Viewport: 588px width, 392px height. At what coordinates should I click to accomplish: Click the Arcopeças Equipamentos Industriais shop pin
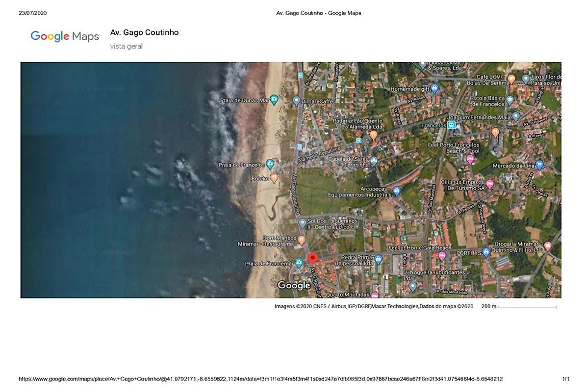coord(397,191)
